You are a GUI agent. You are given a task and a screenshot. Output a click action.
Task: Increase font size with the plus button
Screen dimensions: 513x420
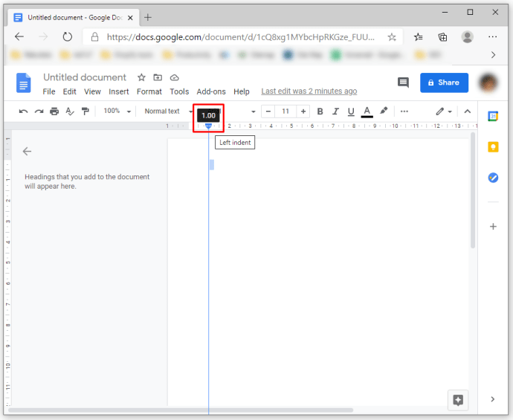coord(303,112)
